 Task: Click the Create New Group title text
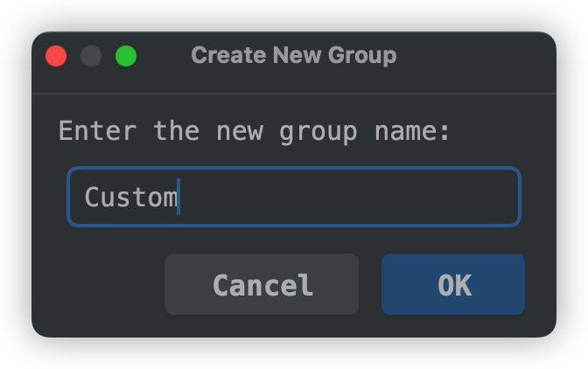(x=293, y=56)
